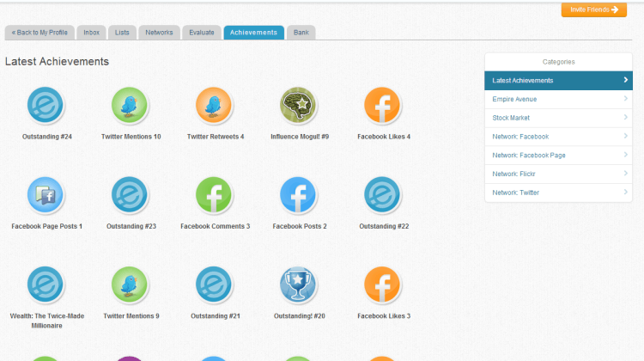Select the Achievements tab
This screenshot has width=644, height=361.
[x=254, y=33]
